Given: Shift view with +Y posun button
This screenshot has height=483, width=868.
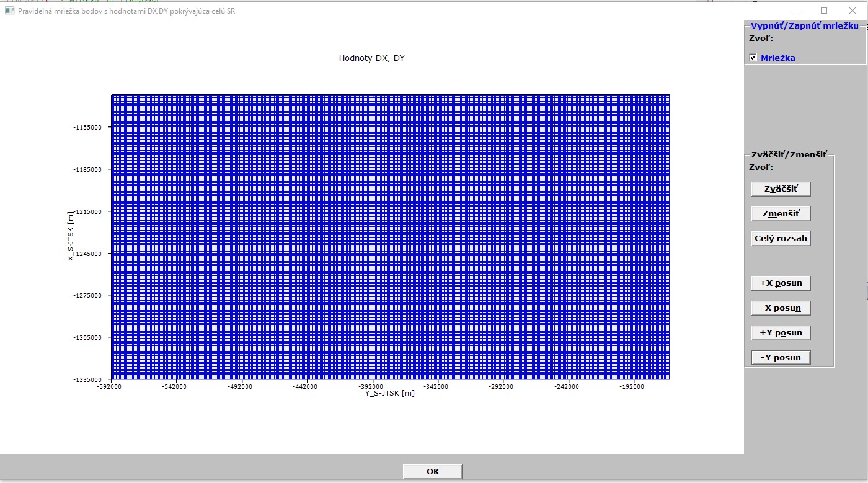Looking at the screenshot, I should (x=781, y=333).
